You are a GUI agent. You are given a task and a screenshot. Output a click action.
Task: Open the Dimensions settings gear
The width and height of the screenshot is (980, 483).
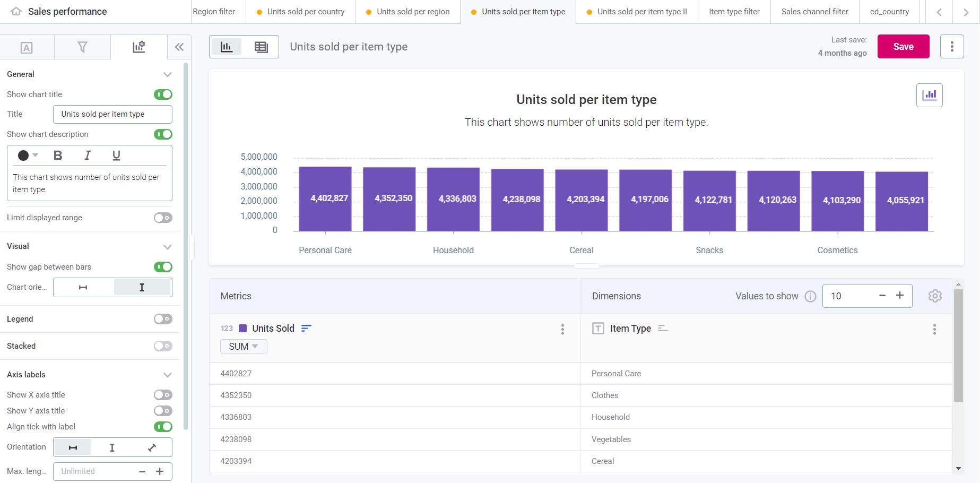coord(935,296)
